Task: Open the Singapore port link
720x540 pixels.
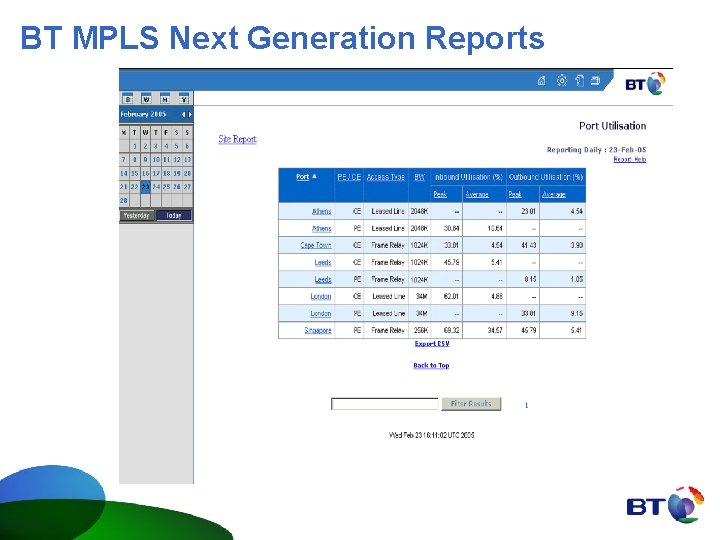Action: [x=318, y=330]
